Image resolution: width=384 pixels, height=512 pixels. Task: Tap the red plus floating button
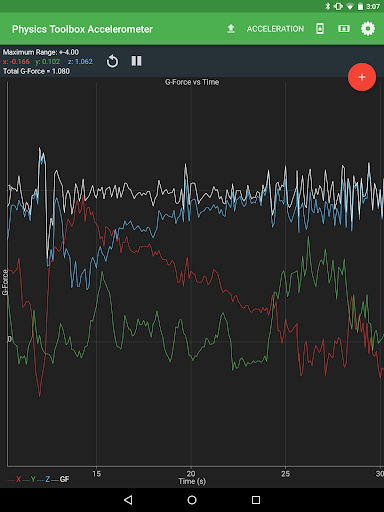pos(362,77)
